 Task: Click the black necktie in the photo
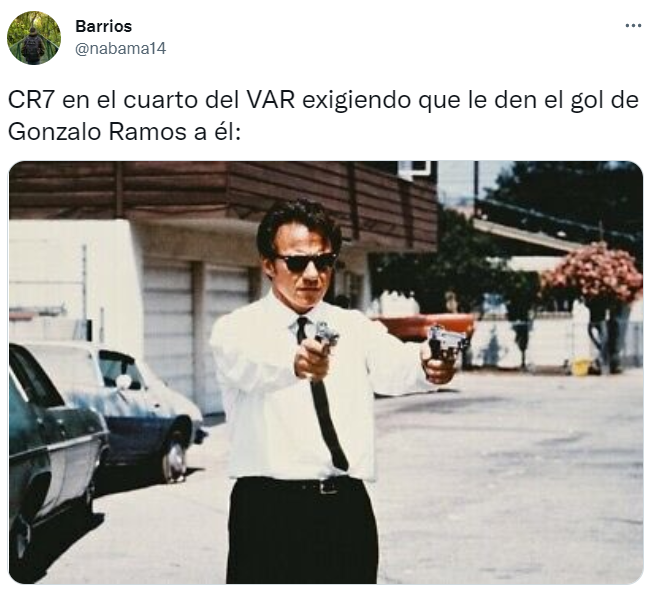click(321, 394)
